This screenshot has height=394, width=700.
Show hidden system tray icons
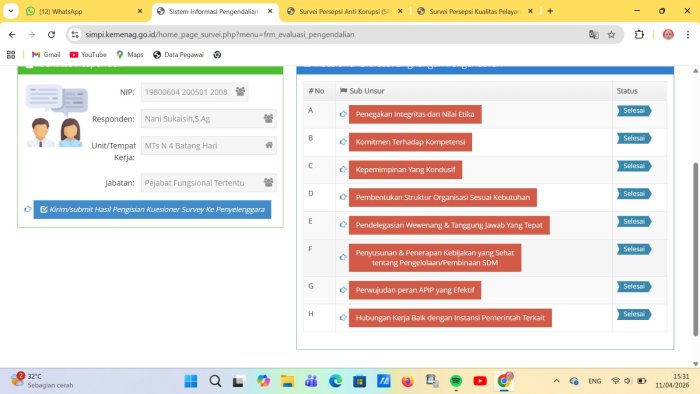[x=556, y=381]
